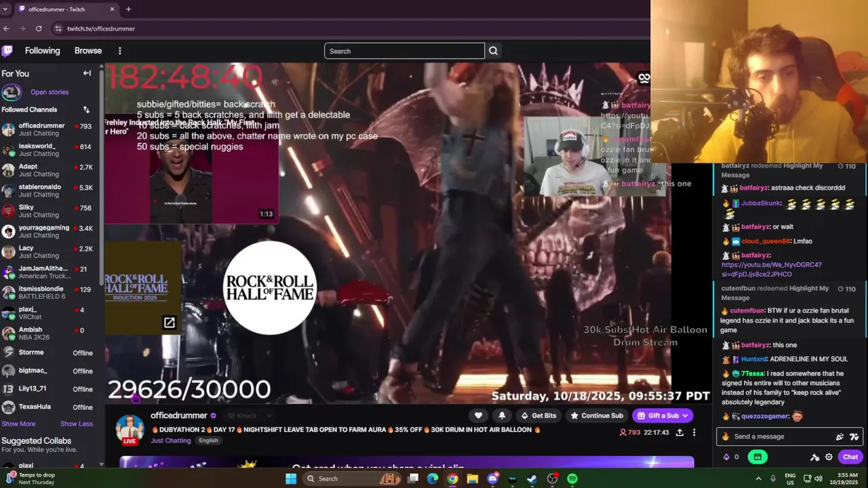Open stream more options three dots
This screenshot has height=488, width=868.
point(694,432)
